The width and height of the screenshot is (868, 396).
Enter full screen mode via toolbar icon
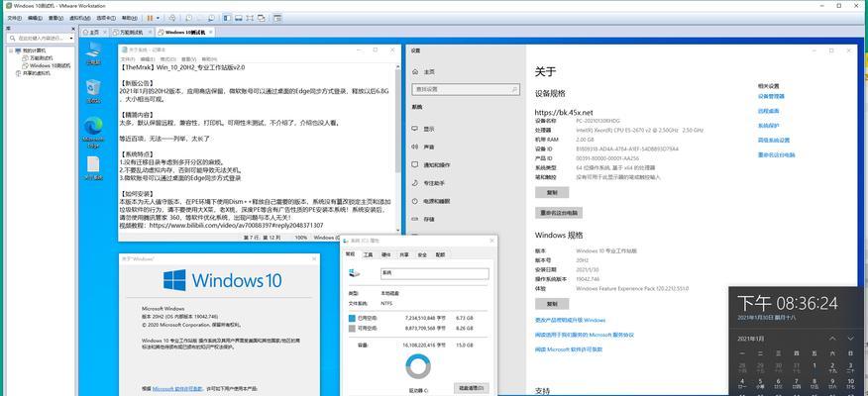coord(250,18)
